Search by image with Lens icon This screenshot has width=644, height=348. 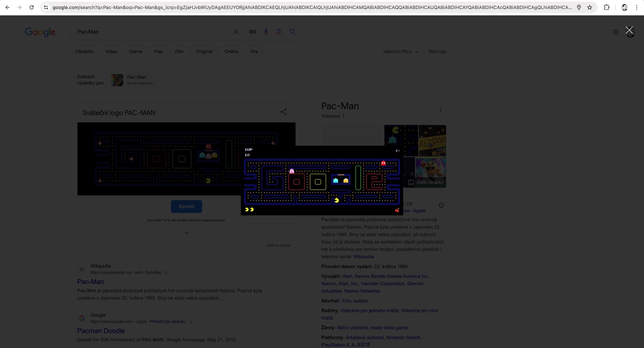pos(279,32)
